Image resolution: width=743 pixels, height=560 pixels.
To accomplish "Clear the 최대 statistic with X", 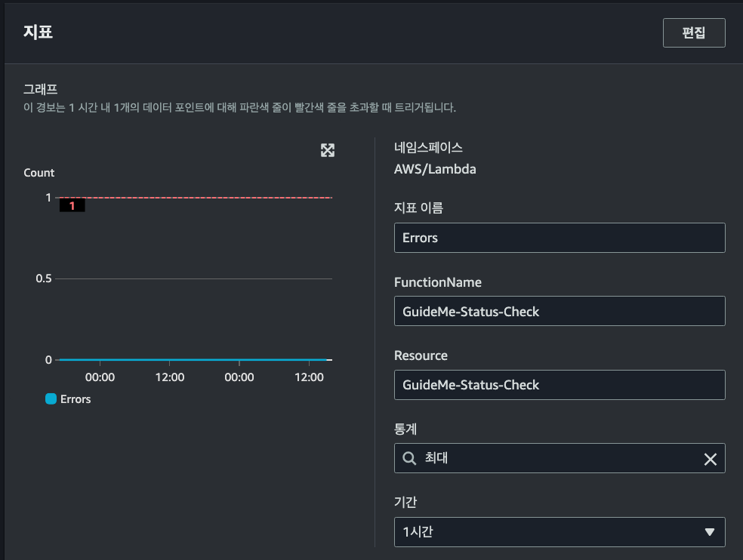I will [710, 459].
